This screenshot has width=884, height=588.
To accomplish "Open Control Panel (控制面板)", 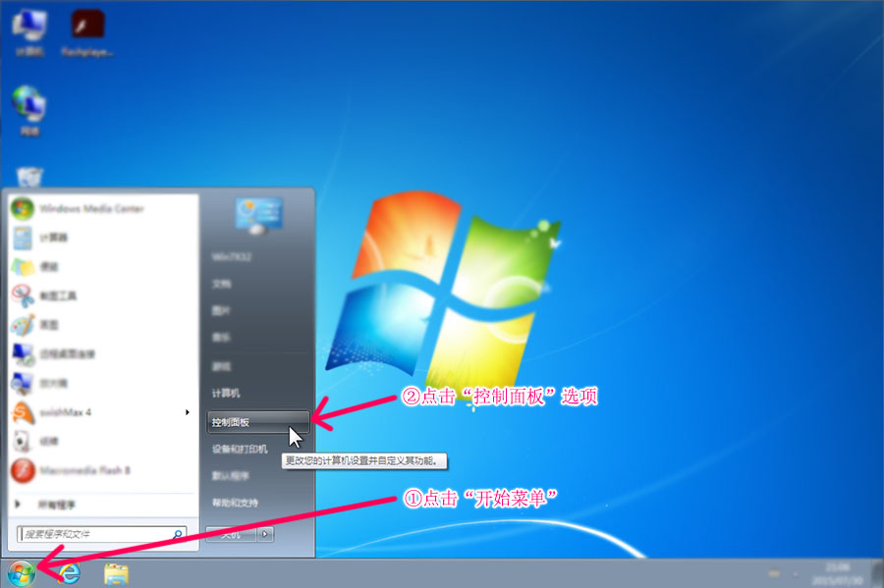I will [257, 422].
